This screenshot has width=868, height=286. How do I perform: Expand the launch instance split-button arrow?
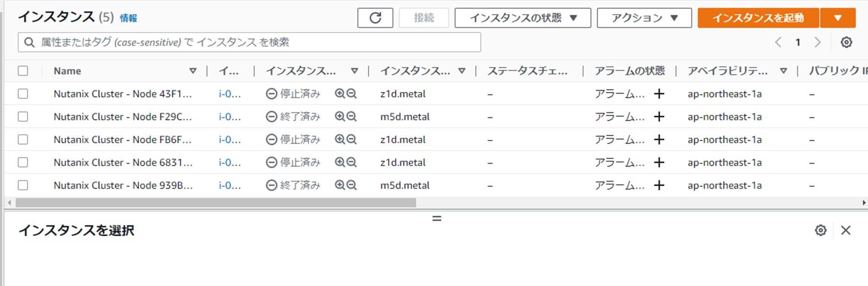(838, 18)
